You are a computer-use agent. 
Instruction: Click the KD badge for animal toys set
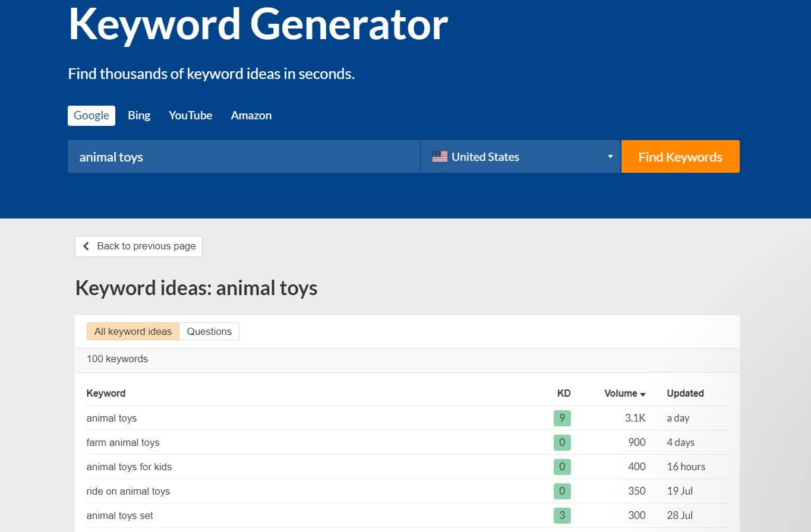coord(562,515)
